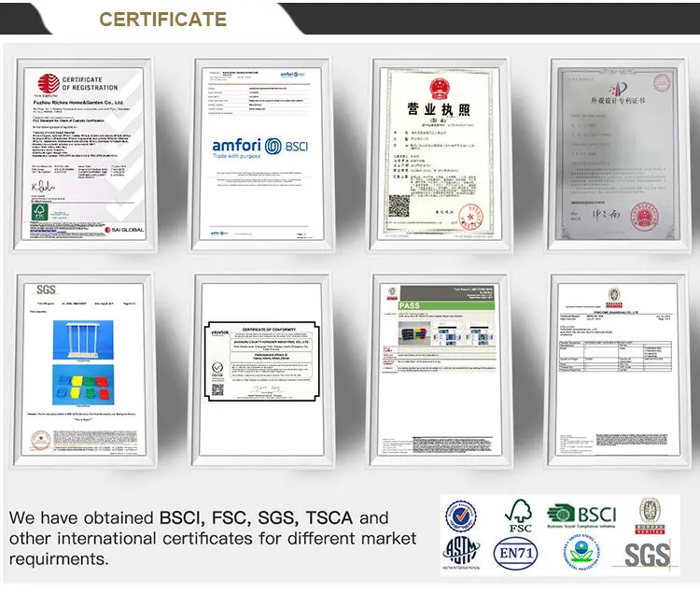
Task: Click the national emblem atop the business license
Action: (440, 89)
